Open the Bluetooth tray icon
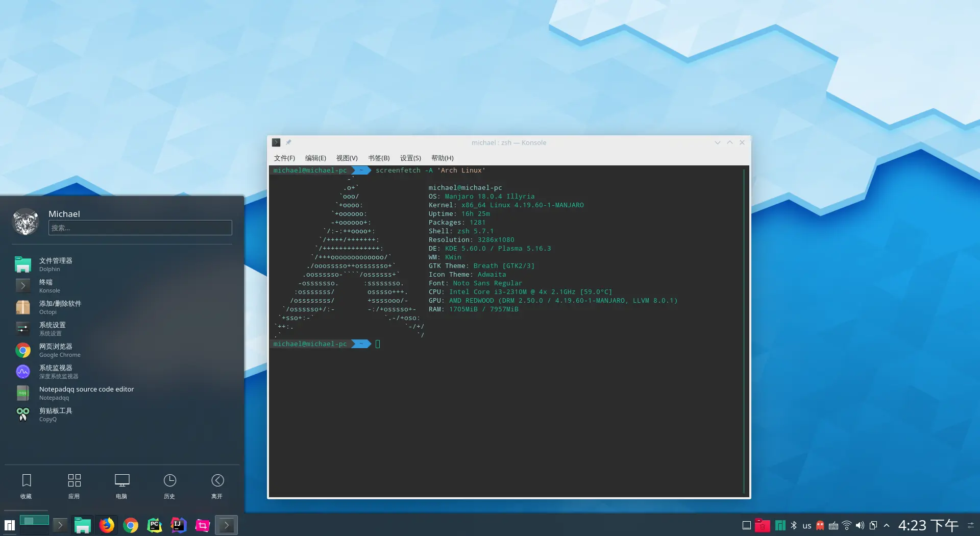 tap(794, 525)
